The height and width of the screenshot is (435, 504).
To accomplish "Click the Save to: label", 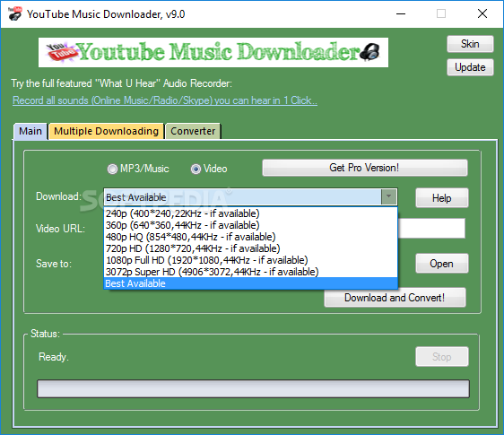I will pyautogui.click(x=54, y=264).
